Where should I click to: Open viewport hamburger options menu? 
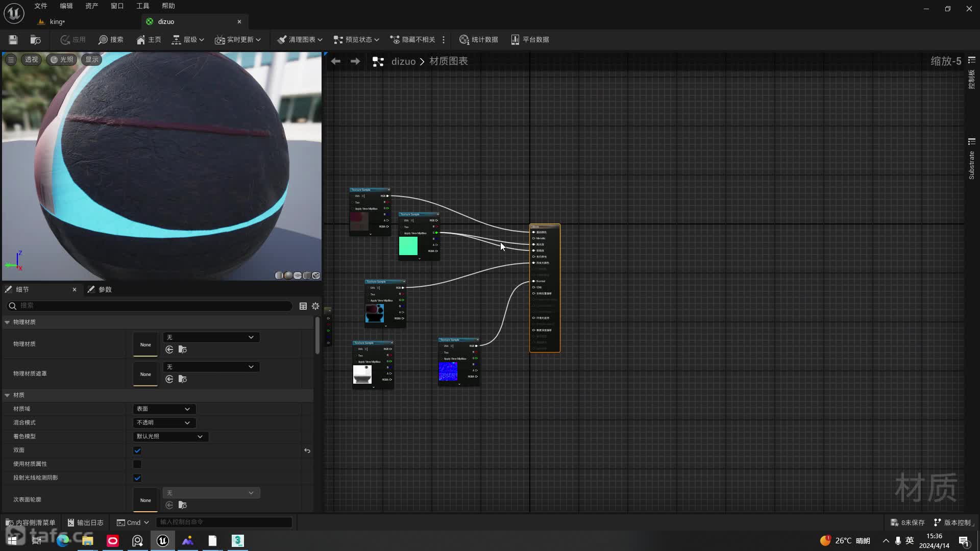11,59
